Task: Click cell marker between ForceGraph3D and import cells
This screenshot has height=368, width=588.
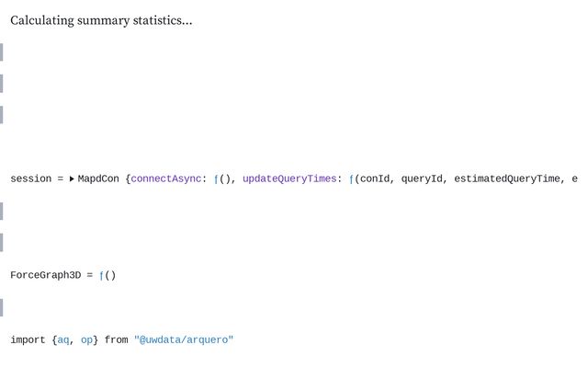Action: pyautogui.click(x=2, y=307)
